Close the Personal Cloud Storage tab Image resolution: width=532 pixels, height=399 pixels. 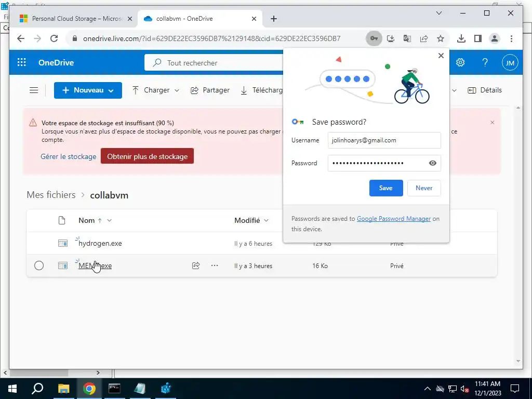coord(129,19)
